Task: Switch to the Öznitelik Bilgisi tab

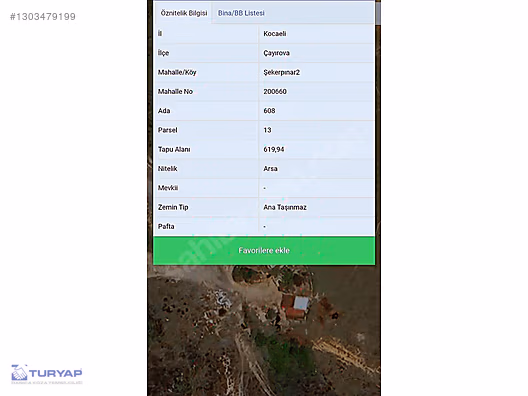Action: (184, 13)
